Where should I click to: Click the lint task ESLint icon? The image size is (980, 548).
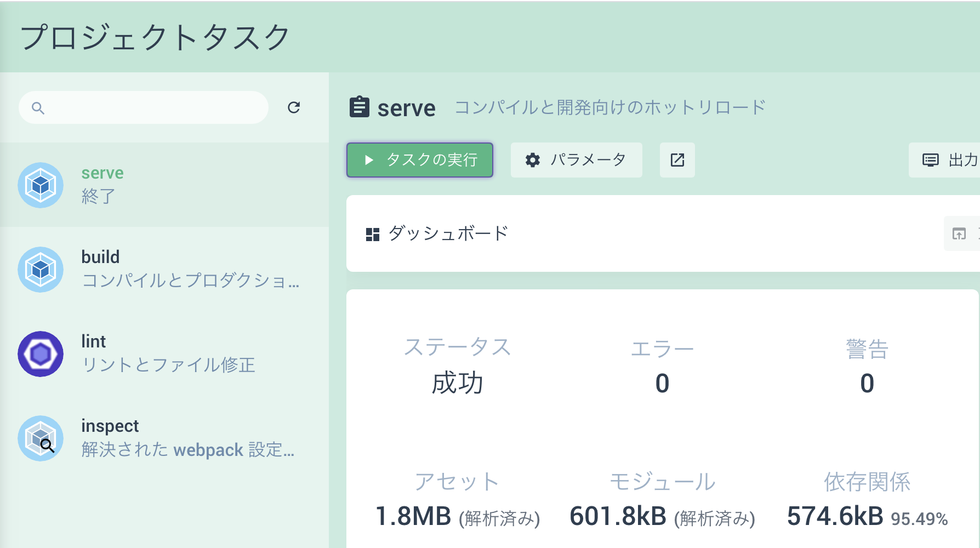[x=41, y=354]
